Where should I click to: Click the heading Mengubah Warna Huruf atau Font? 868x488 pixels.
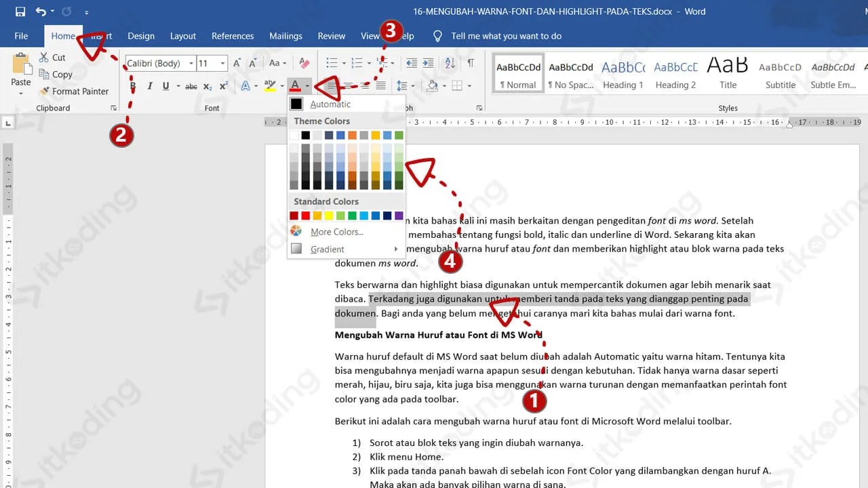point(438,335)
